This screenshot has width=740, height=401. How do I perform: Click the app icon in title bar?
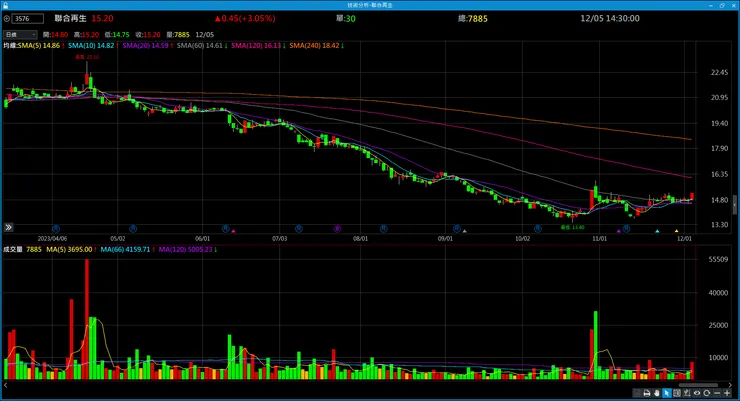point(5,5)
